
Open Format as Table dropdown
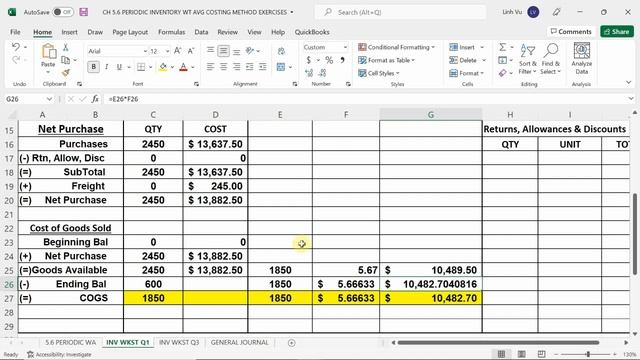[386, 60]
